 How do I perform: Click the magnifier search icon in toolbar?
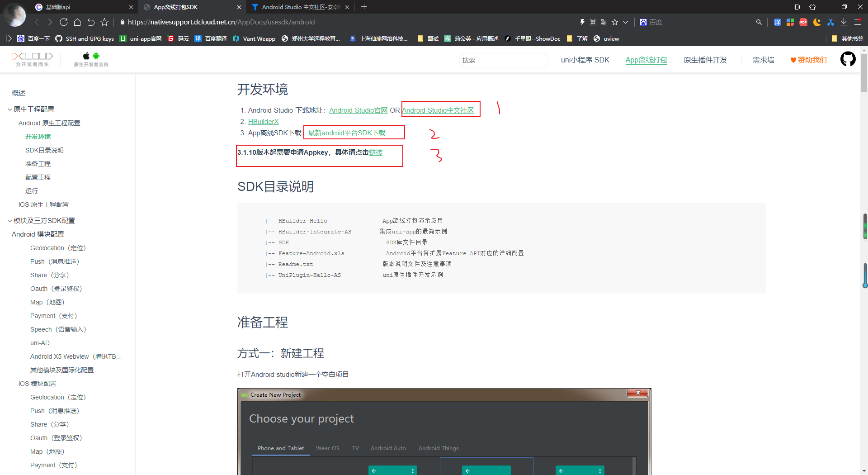[759, 22]
